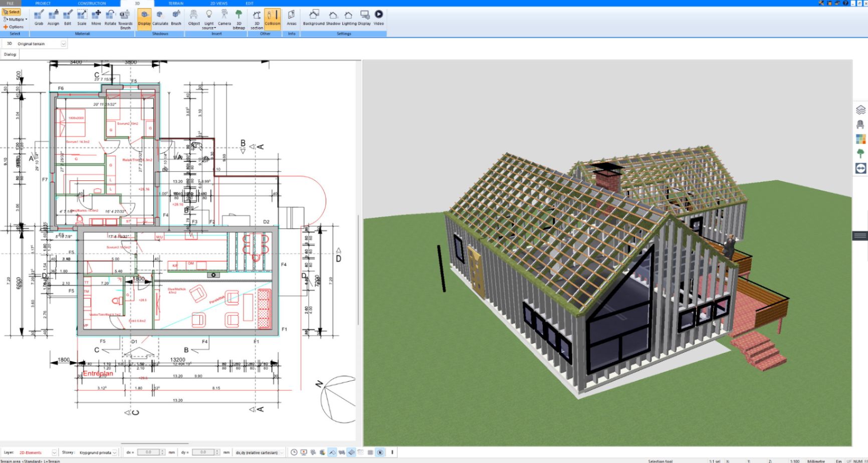Viewport: 868px width, 463px height.
Task: Click the Towards Brush tool
Action: coord(125,19)
